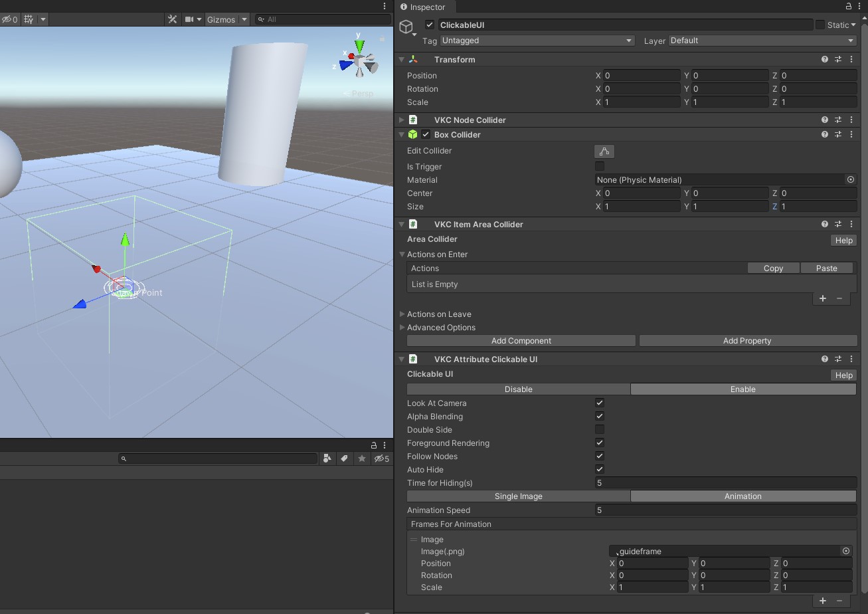Open Box Collider preset settings icon

[x=838, y=135]
